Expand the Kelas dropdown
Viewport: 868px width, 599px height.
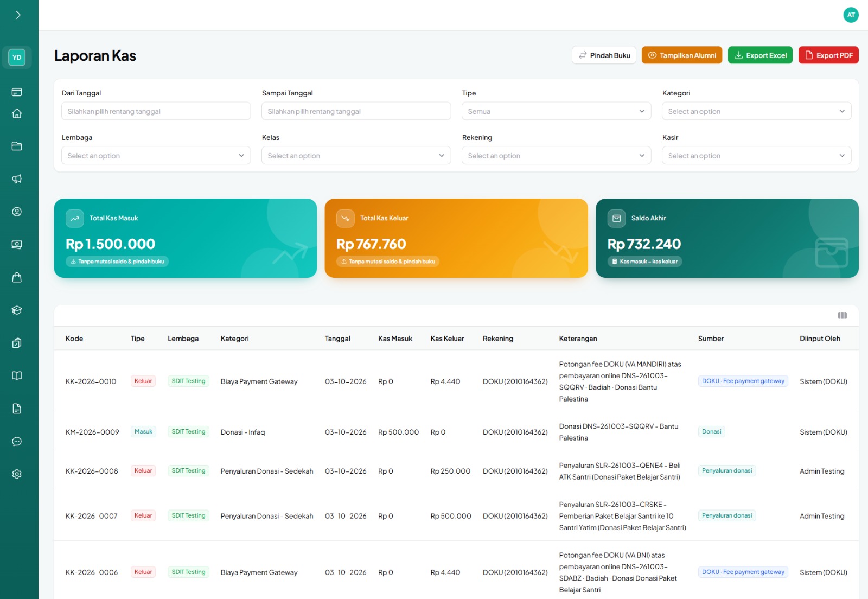click(356, 156)
